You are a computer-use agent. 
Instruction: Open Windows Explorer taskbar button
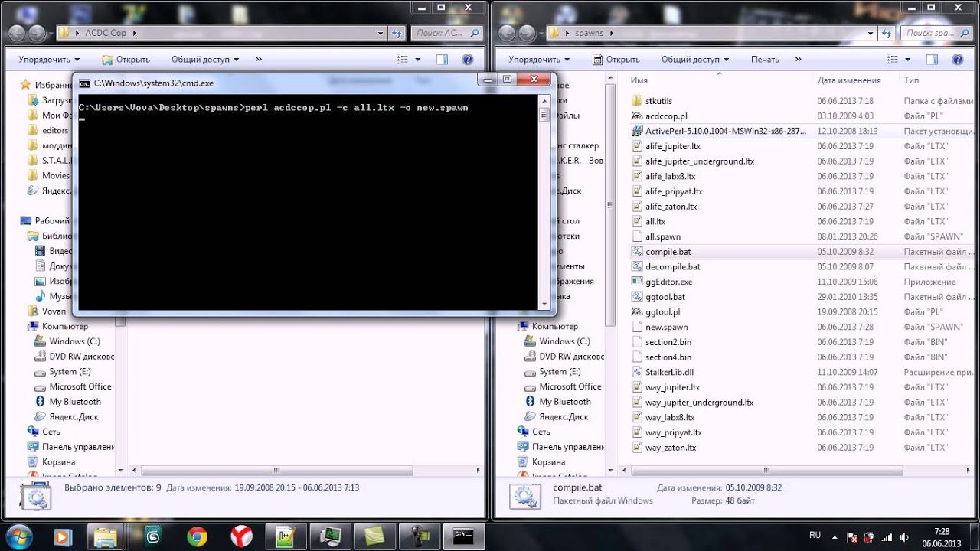106,536
